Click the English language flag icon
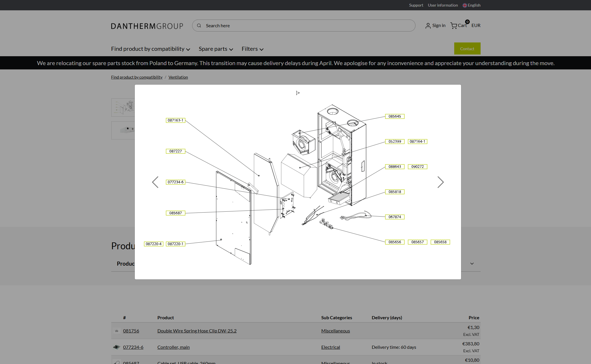This screenshot has height=364, width=591. [x=465, y=5]
